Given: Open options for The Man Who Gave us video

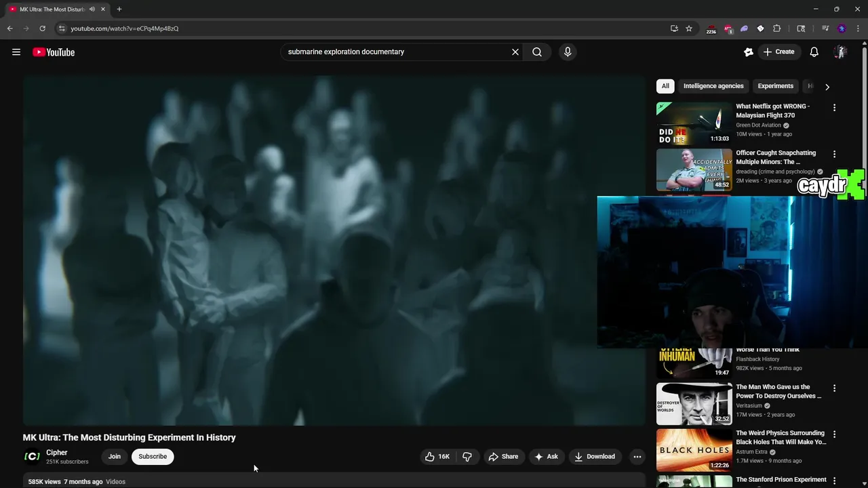Looking at the screenshot, I should pyautogui.click(x=834, y=388).
